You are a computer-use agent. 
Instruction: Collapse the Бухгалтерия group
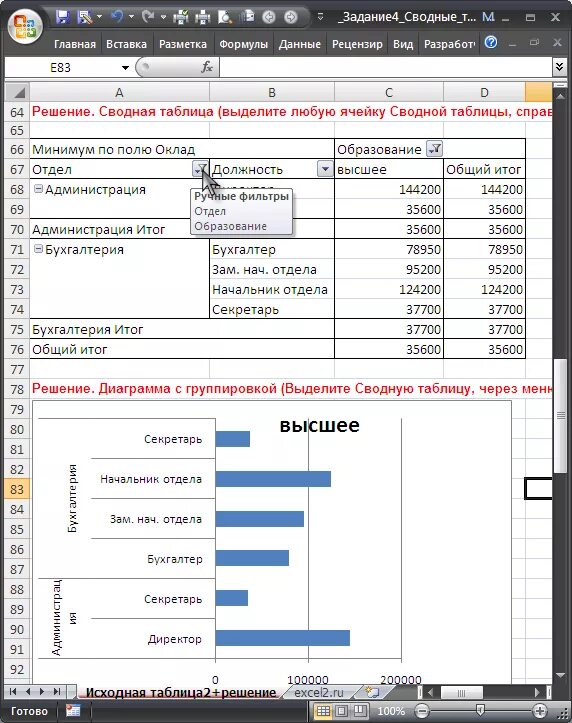pyautogui.click(x=38, y=249)
